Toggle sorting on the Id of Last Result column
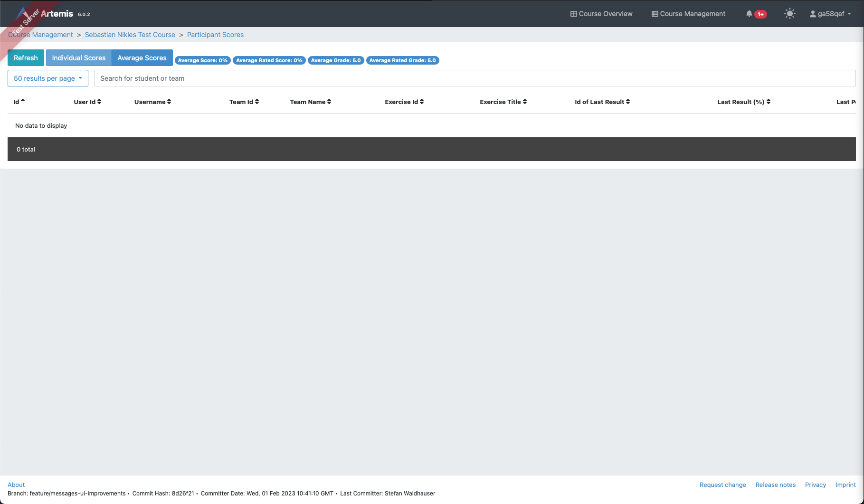This screenshot has width=864, height=504. tap(628, 101)
